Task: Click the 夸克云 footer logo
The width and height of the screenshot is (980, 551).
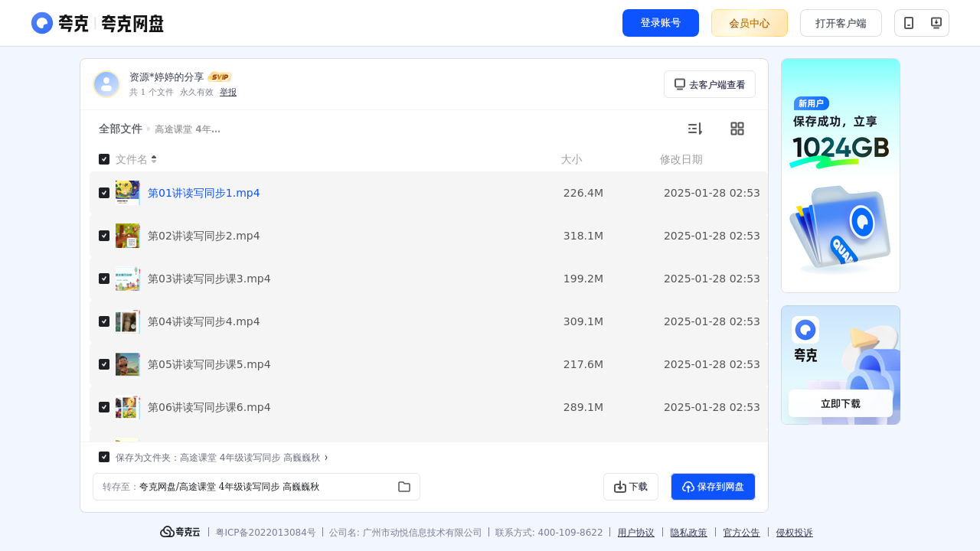Action: (180, 532)
